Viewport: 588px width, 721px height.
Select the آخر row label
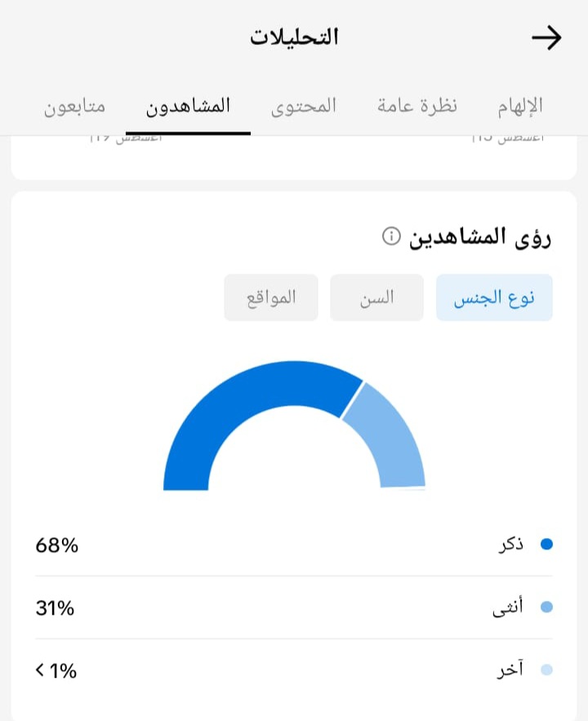[510, 669]
